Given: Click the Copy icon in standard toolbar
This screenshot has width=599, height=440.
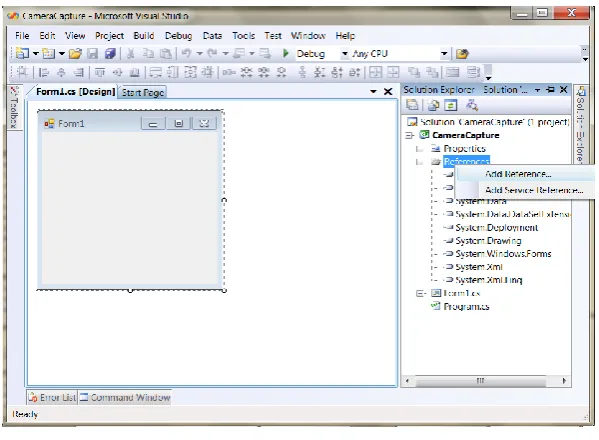Looking at the screenshot, I should coord(148,53).
